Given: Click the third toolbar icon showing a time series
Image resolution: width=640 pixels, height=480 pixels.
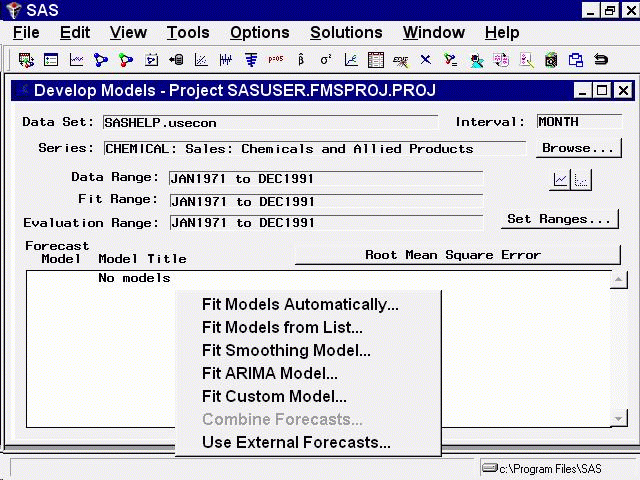Looking at the screenshot, I should [76, 60].
